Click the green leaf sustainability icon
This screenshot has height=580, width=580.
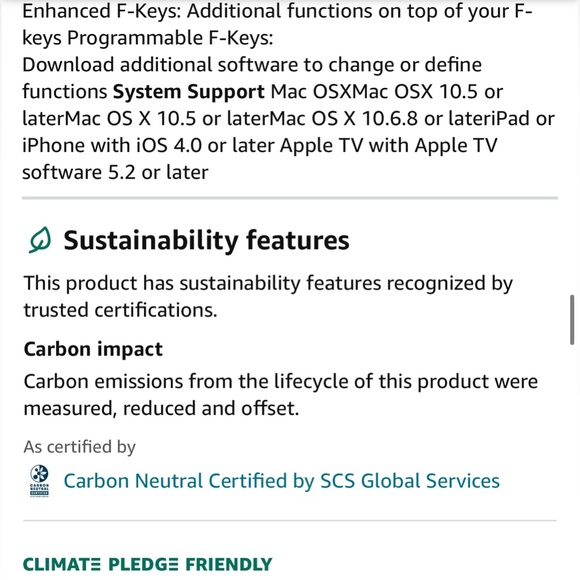click(40, 240)
